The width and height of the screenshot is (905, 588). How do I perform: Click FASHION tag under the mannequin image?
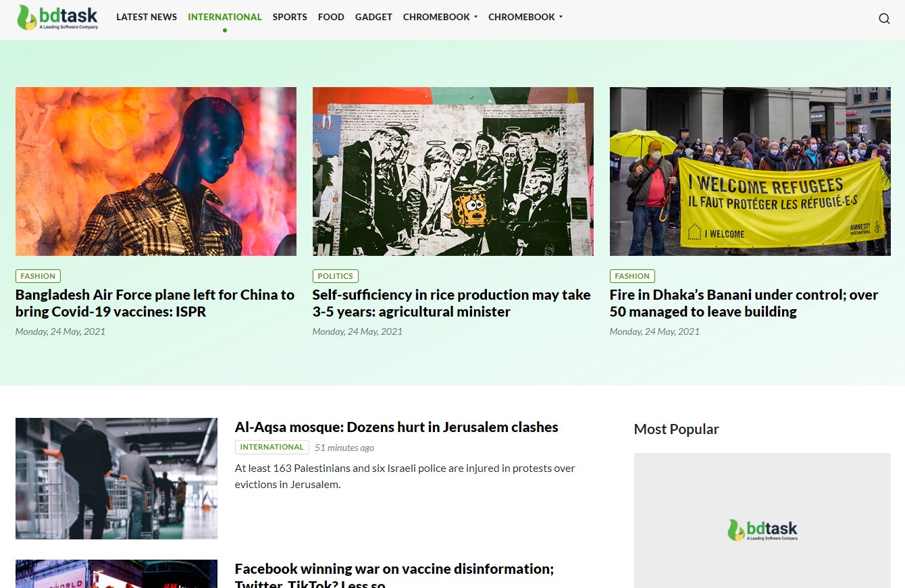click(x=38, y=276)
